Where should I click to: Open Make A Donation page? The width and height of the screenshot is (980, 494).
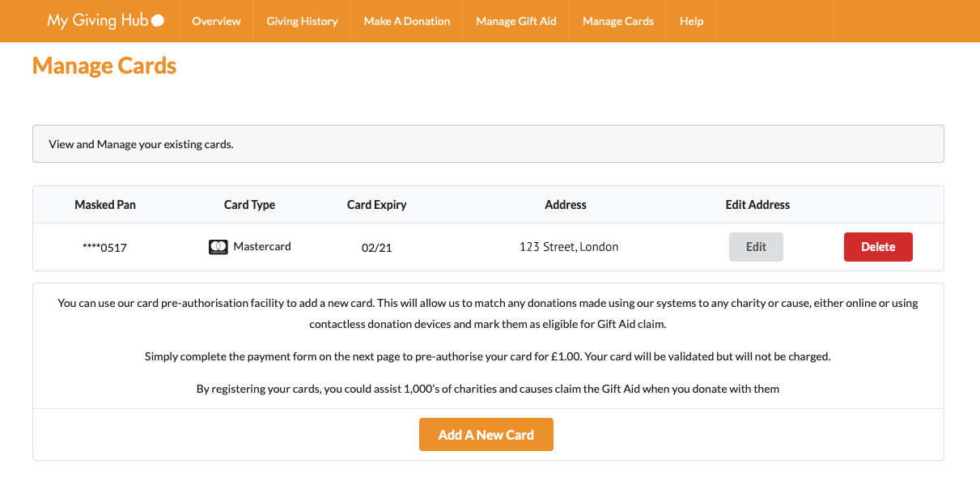(407, 21)
